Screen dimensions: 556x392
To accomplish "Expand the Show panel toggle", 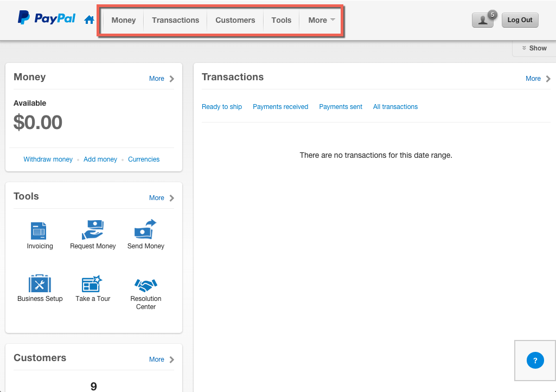I will coord(534,48).
